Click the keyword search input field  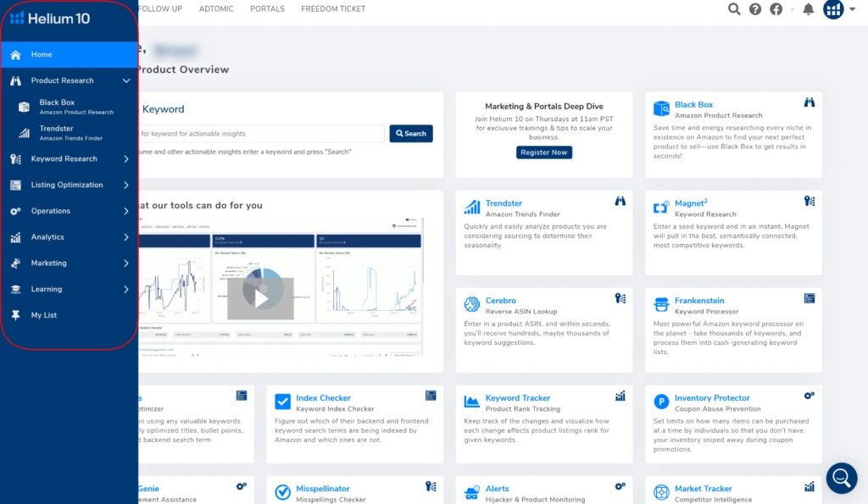261,133
